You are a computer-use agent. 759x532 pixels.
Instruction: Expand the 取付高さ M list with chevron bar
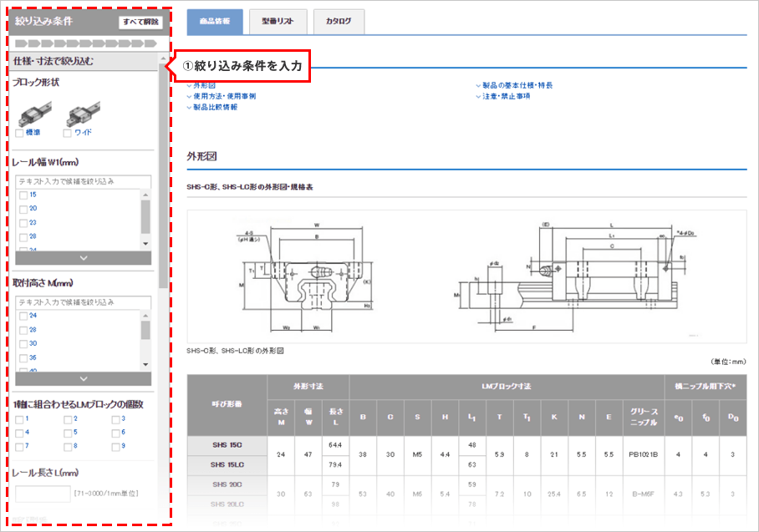pyautogui.click(x=82, y=378)
